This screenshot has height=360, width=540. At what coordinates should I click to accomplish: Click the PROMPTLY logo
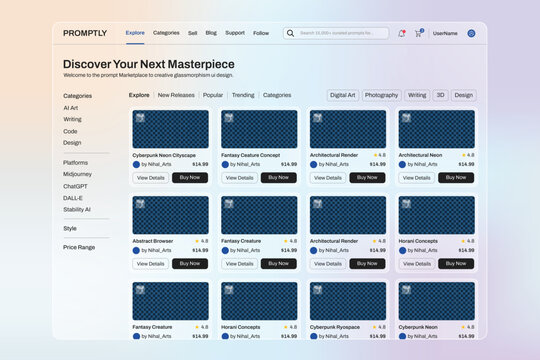click(85, 33)
